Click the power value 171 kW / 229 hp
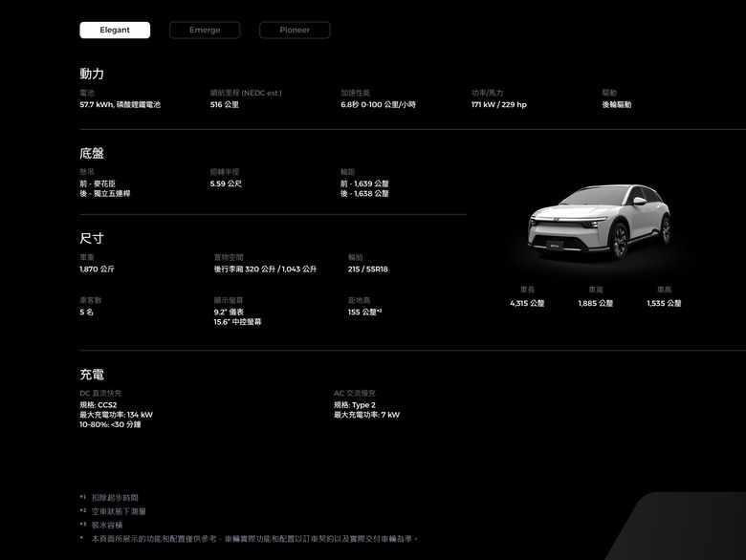The image size is (746, 560). (x=499, y=104)
